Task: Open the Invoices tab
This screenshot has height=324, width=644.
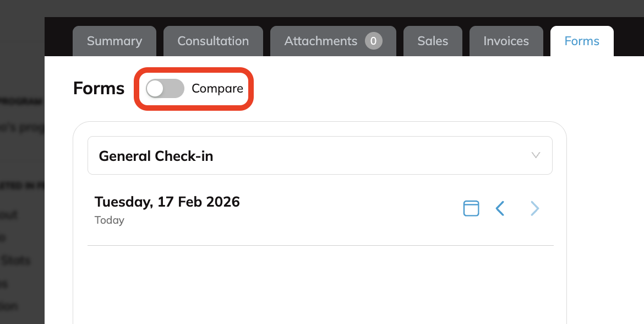Action: click(x=506, y=41)
